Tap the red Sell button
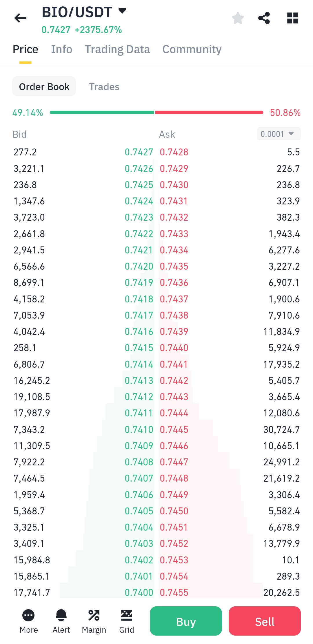313x644 pixels. [x=265, y=621]
